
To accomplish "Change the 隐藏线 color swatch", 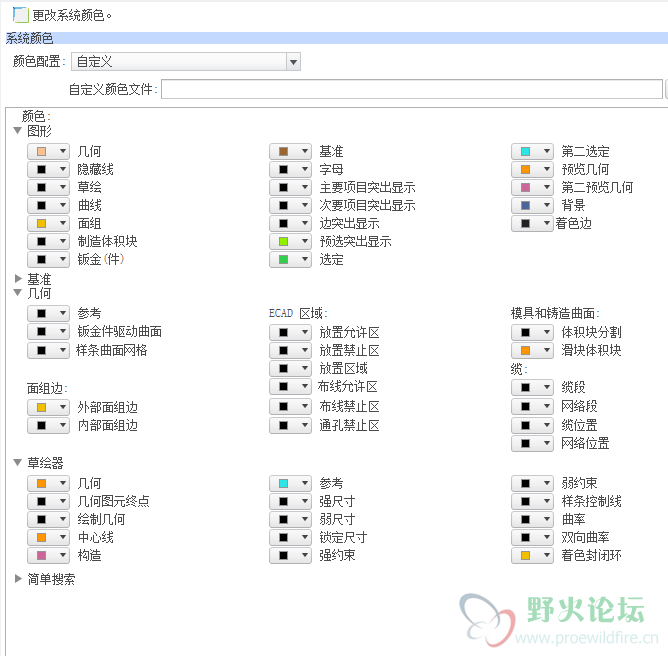I will click(x=49, y=170).
